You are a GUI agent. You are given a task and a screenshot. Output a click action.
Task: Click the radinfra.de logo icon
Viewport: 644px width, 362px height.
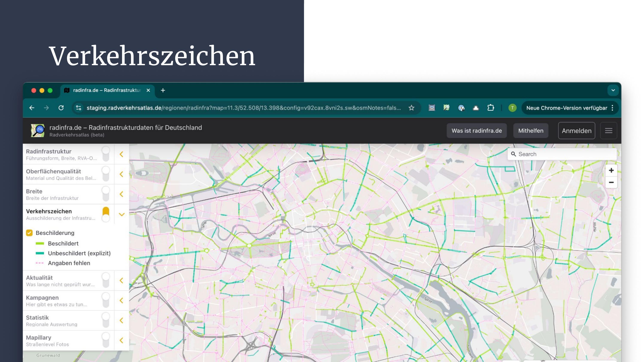click(38, 130)
